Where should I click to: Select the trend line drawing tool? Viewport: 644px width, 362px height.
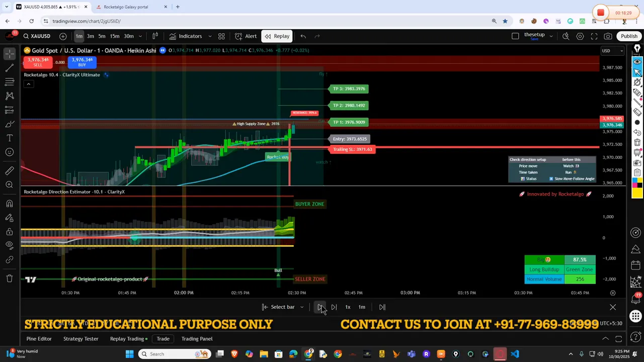pos(10,68)
